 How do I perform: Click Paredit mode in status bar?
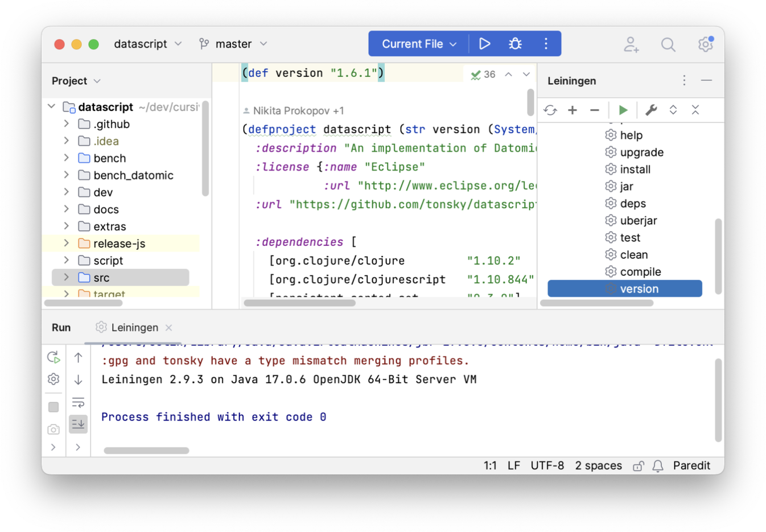[691, 465]
